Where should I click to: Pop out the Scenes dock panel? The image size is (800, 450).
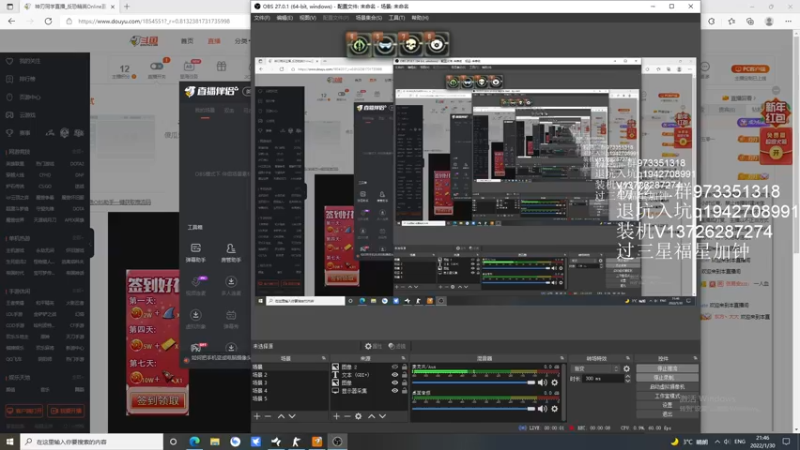click(x=323, y=358)
